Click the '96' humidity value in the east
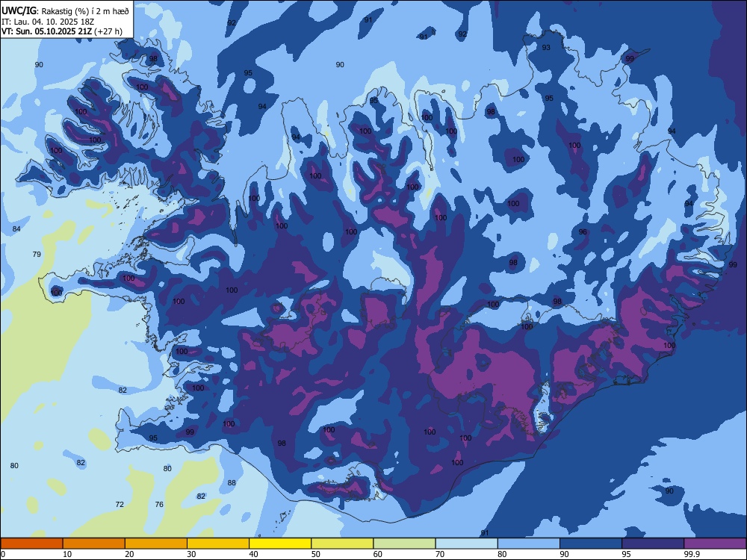The width and height of the screenshot is (747, 560). tap(583, 232)
